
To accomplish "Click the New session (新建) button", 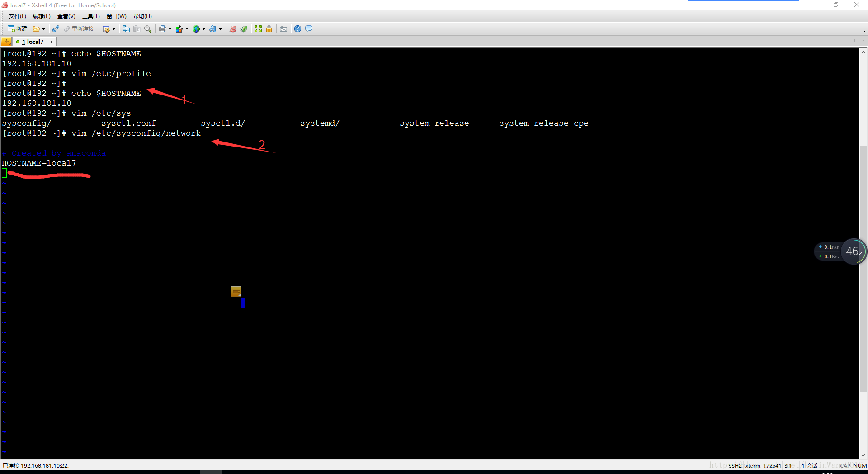I will point(17,29).
